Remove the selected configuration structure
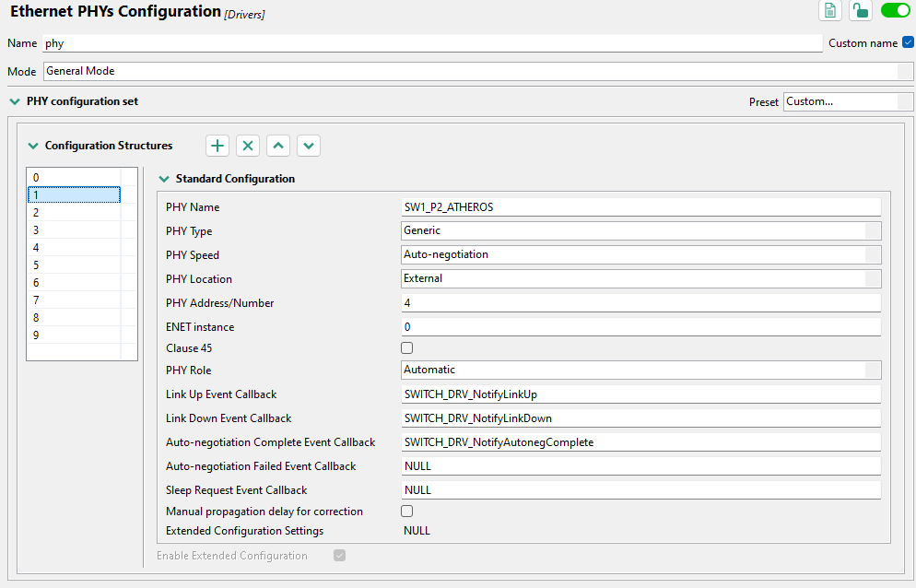Screen dimensions: 916x588 tap(247, 145)
